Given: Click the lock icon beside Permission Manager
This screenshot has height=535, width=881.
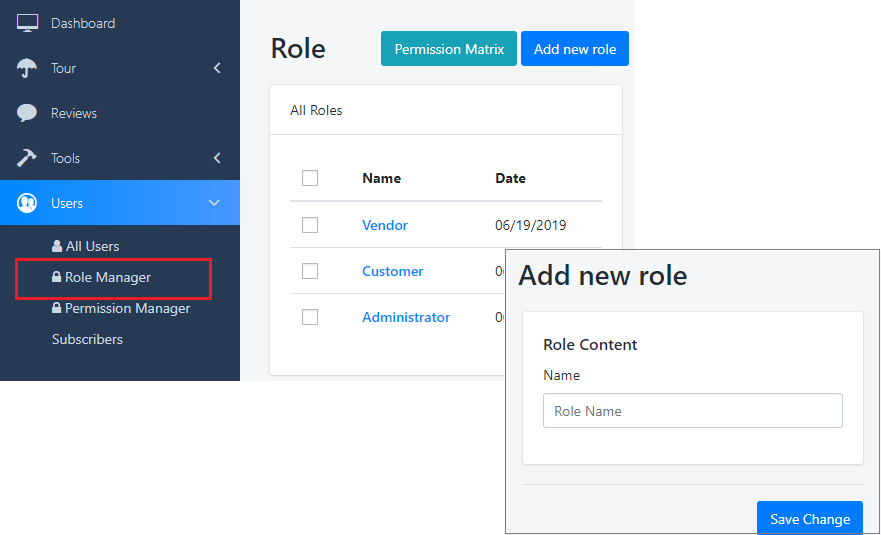Looking at the screenshot, I should (57, 308).
